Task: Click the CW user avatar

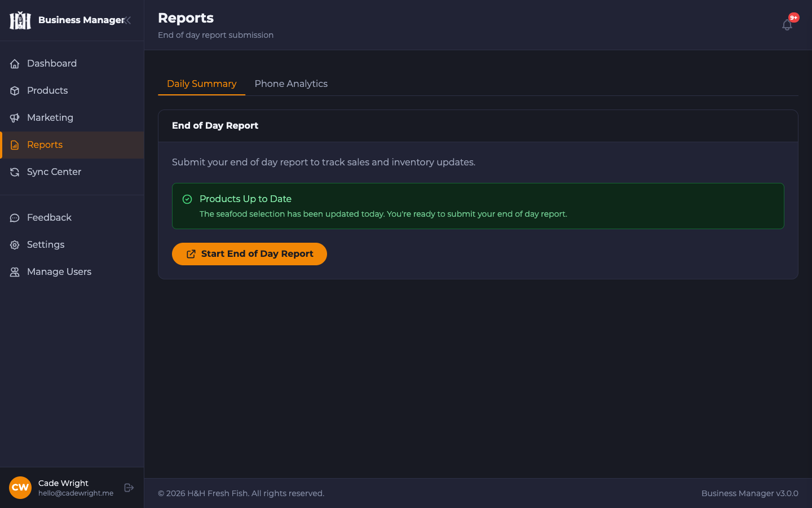Action: [x=20, y=488]
